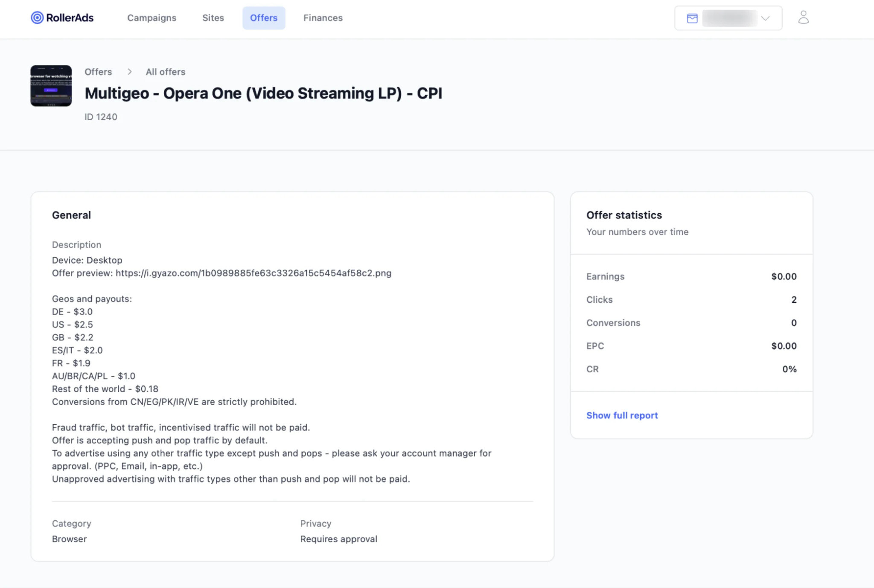Screen dimensions: 874x588
Task: Click the wallet icon in account selector
Action: [x=692, y=18]
